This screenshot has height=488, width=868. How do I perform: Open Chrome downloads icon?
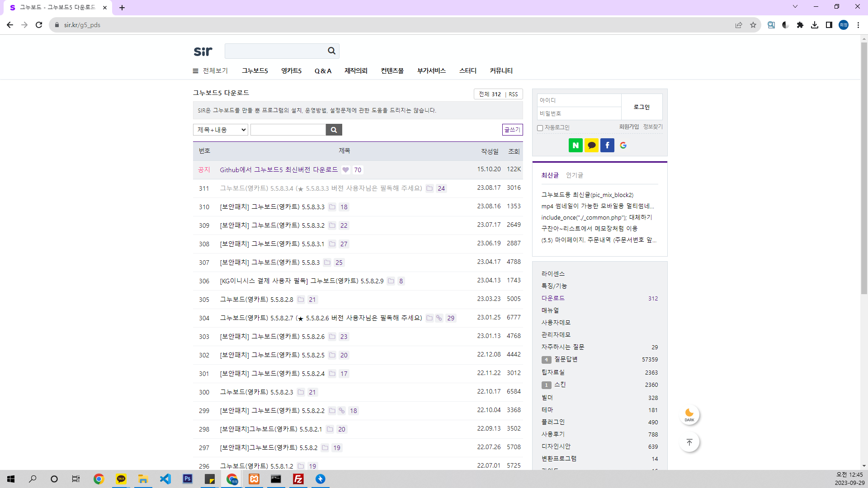[x=815, y=25]
